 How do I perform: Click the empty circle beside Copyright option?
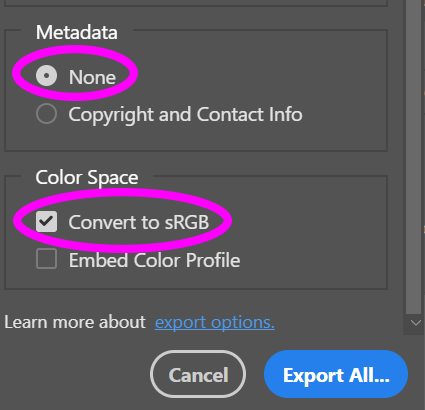46,113
